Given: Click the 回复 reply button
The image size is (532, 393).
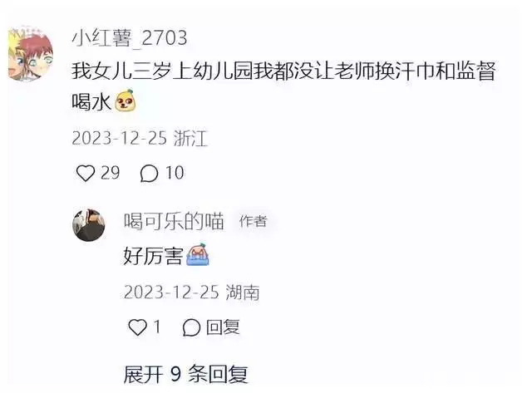Looking at the screenshot, I should pyautogui.click(x=223, y=327).
